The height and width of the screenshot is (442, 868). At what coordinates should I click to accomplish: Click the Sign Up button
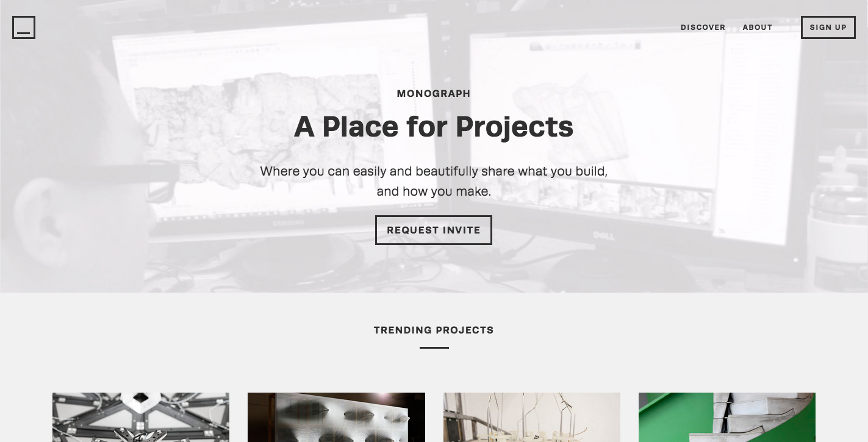[828, 27]
